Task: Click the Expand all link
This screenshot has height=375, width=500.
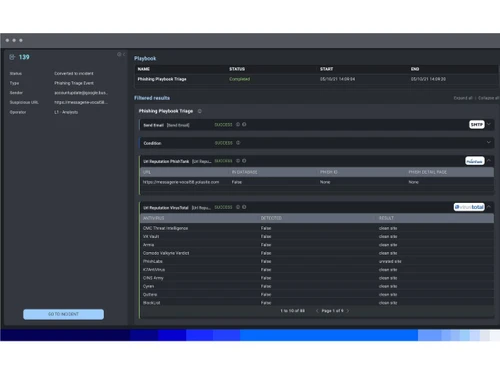Action: [463, 98]
